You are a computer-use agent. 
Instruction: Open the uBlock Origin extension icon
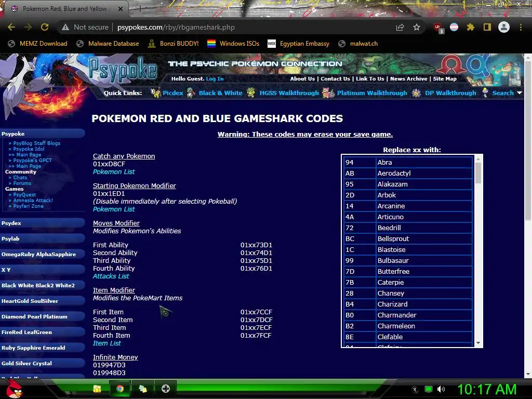coord(438,28)
